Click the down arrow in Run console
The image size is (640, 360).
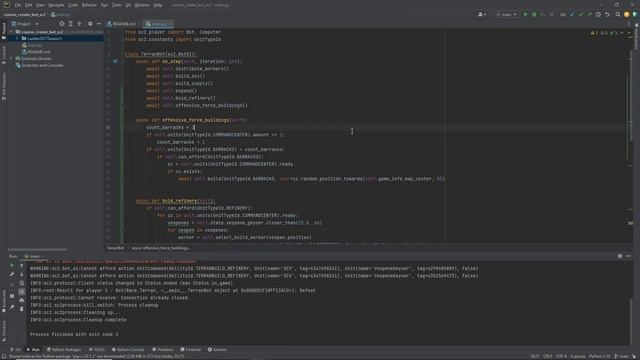click(22, 274)
